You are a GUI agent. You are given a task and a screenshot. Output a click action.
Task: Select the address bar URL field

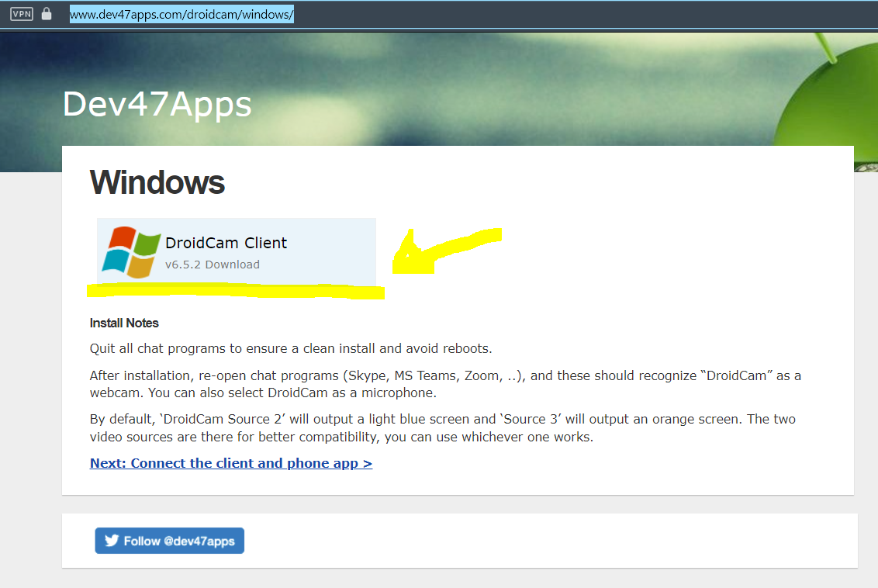[x=181, y=14]
